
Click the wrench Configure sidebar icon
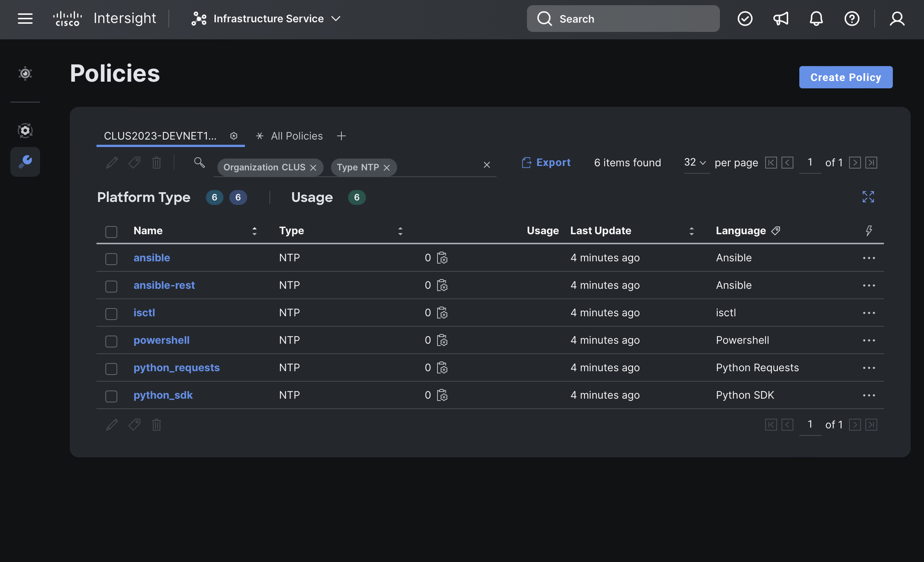[x=25, y=162]
